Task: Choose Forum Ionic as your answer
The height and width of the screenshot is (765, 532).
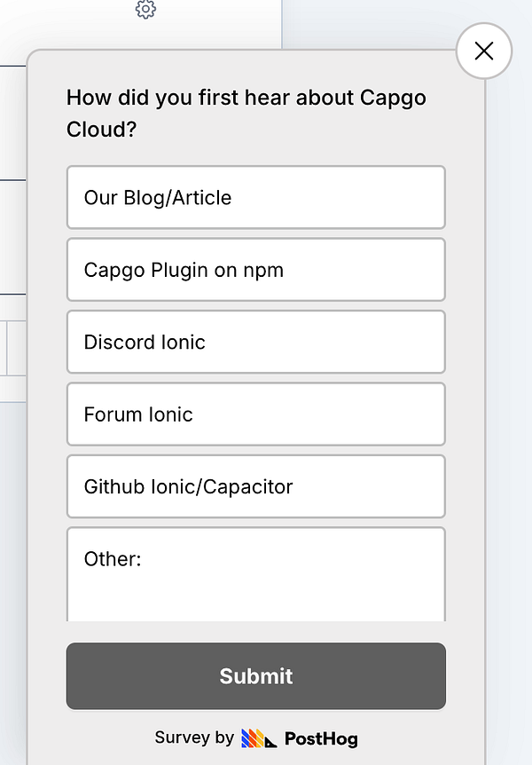Action: [255, 414]
